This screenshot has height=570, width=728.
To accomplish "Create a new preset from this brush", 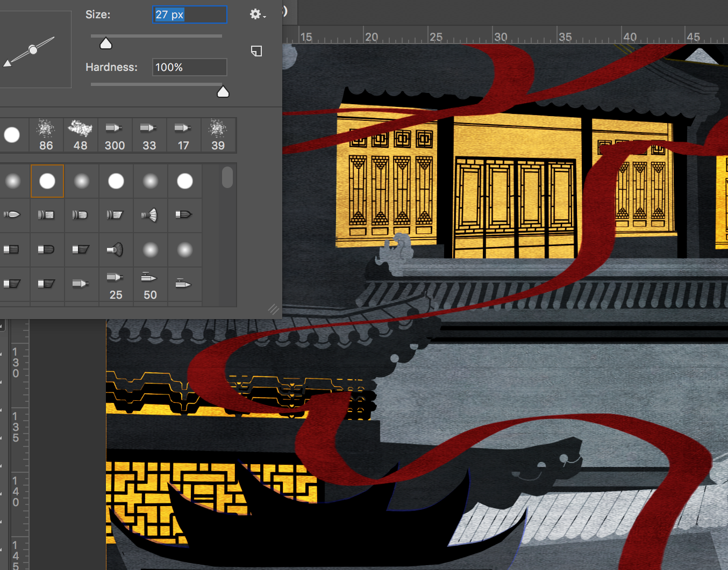I will [x=256, y=51].
